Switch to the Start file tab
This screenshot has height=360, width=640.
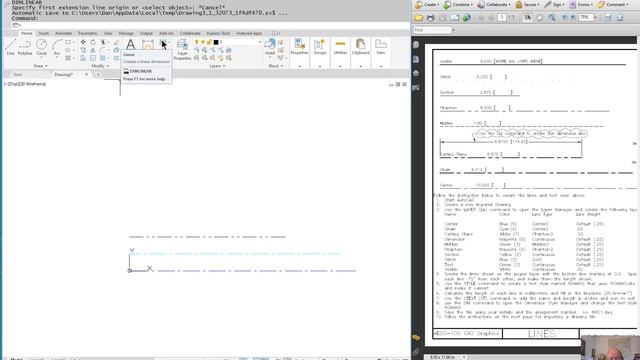18,75
